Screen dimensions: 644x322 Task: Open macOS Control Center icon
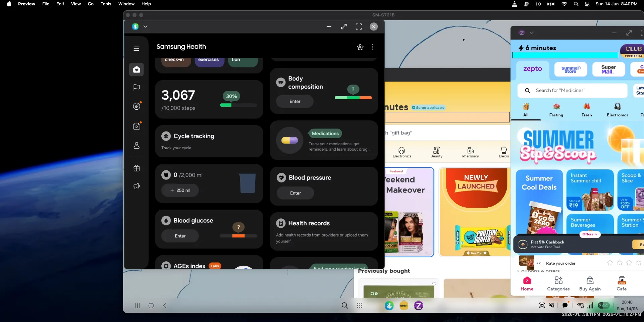(587, 4)
